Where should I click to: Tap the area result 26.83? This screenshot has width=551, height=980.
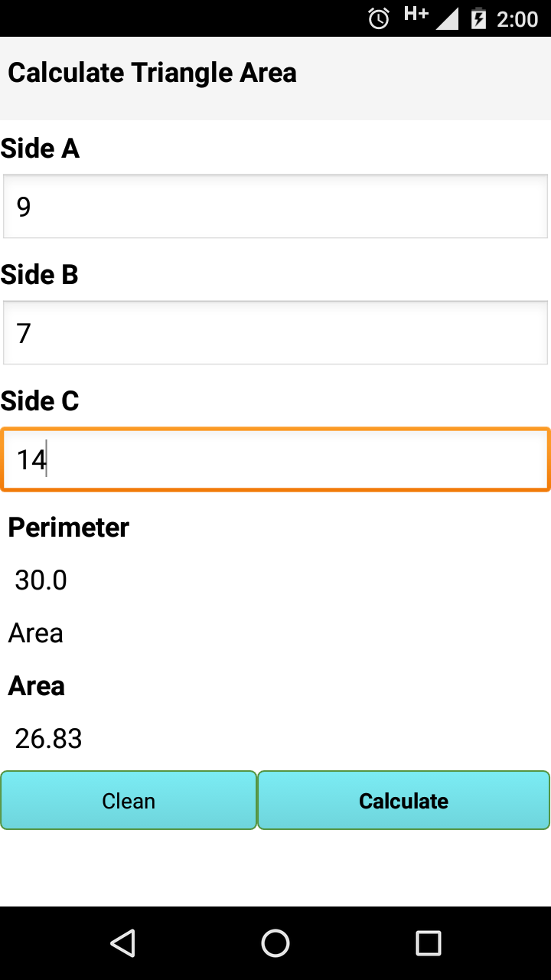click(x=48, y=739)
